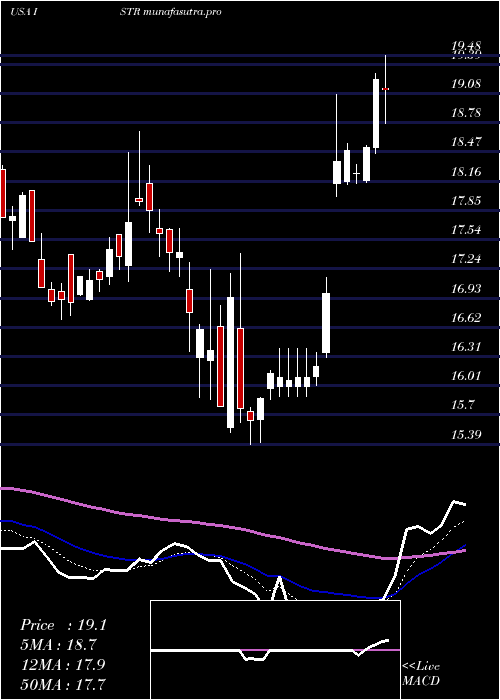Click the 17.54 price level label
500x700 pixels.
466,230
